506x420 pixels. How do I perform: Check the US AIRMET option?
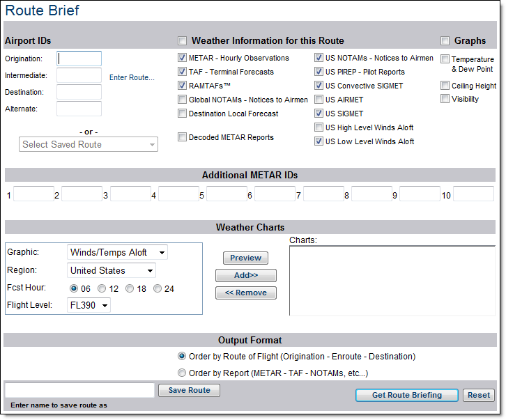tap(319, 100)
